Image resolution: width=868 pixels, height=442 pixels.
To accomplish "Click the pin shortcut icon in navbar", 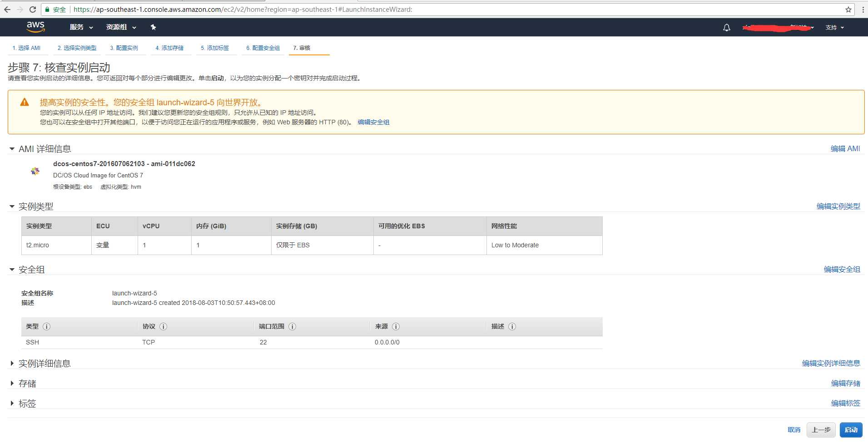I will [153, 27].
